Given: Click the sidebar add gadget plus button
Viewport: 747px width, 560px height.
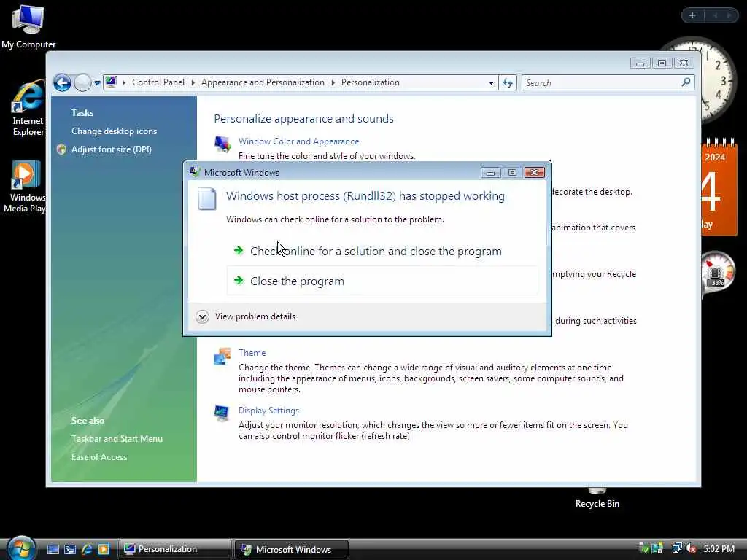Looking at the screenshot, I should 692,15.
